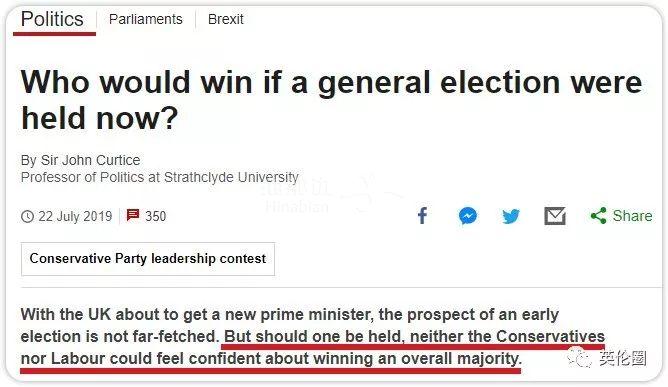
Task: Click the green share arrow icon
Action: coord(599,216)
